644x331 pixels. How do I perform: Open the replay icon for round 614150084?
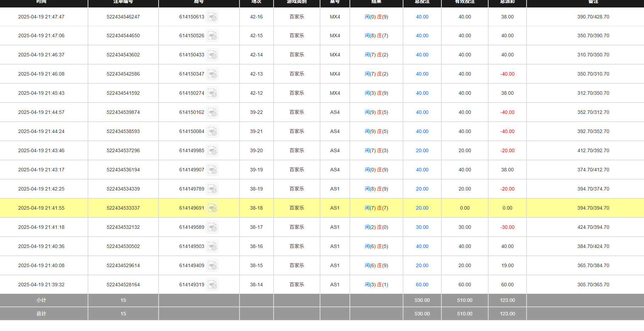[212, 132]
